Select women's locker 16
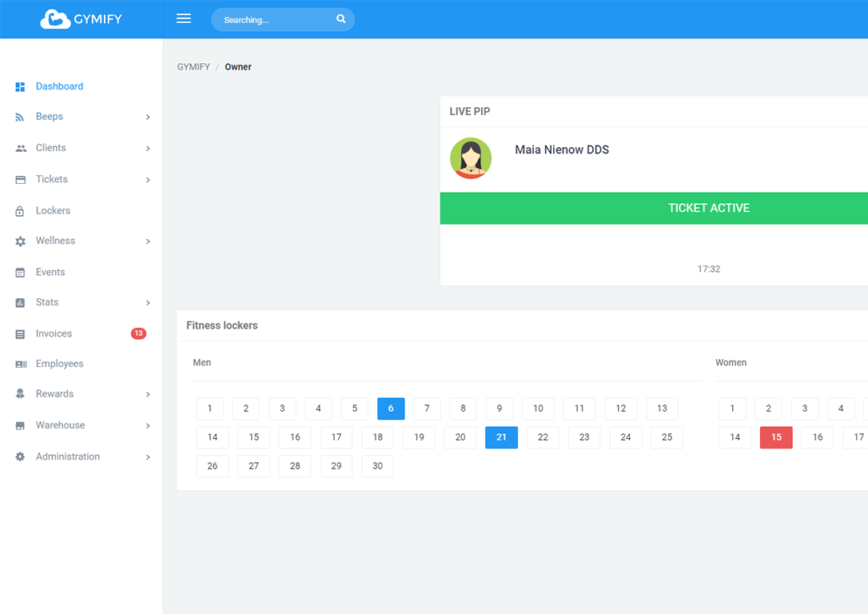 click(x=818, y=437)
